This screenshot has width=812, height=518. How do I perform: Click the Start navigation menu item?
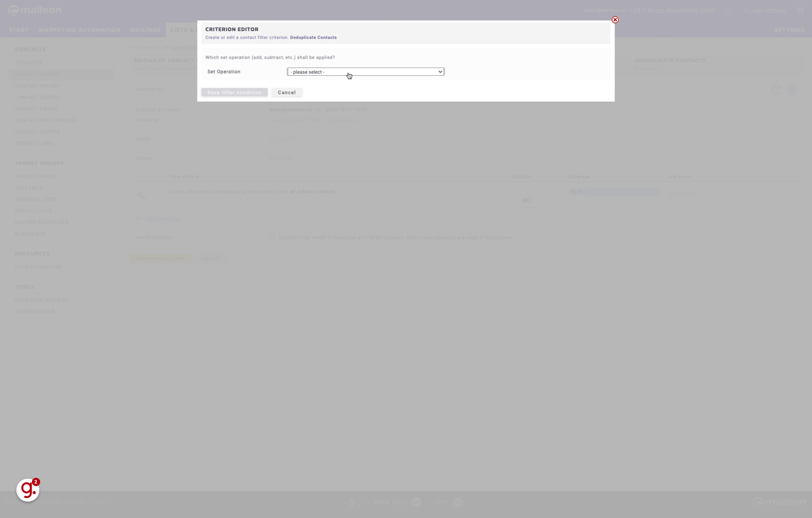click(x=18, y=30)
